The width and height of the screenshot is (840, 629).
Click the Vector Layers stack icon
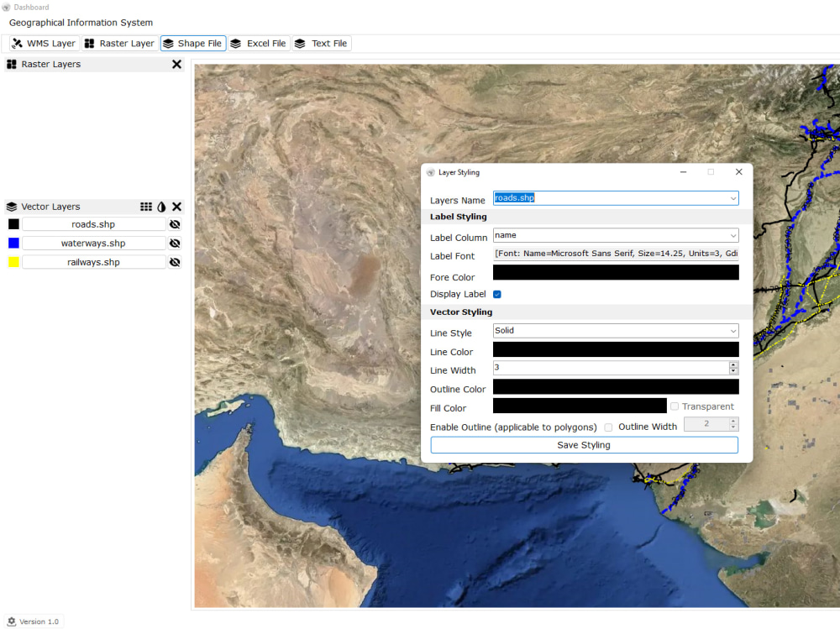[x=12, y=207]
